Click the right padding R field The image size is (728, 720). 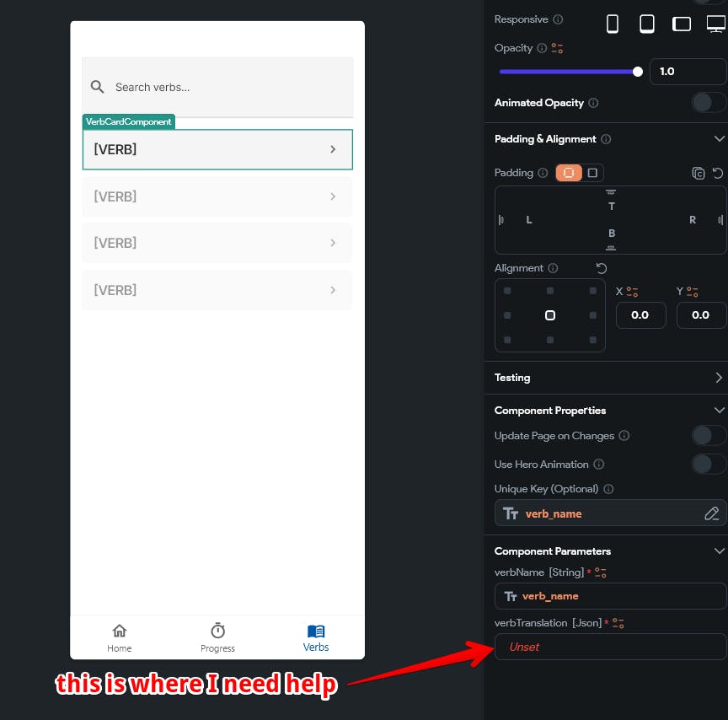tap(693, 220)
